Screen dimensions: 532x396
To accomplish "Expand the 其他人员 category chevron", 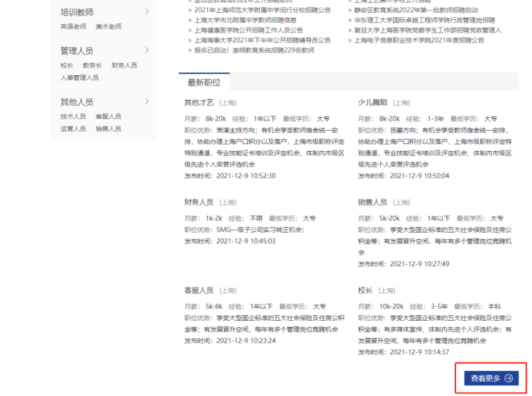I will 147,101.
